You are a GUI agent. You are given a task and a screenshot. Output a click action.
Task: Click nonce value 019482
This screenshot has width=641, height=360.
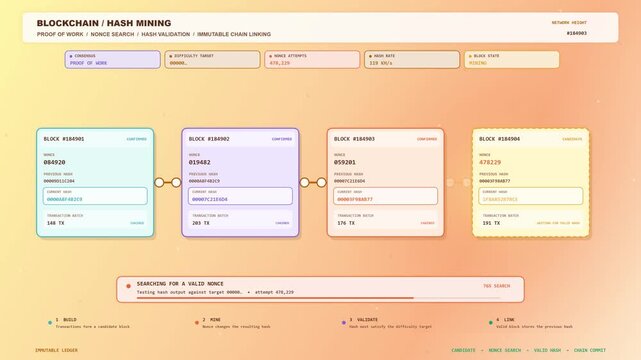pos(199,162)
